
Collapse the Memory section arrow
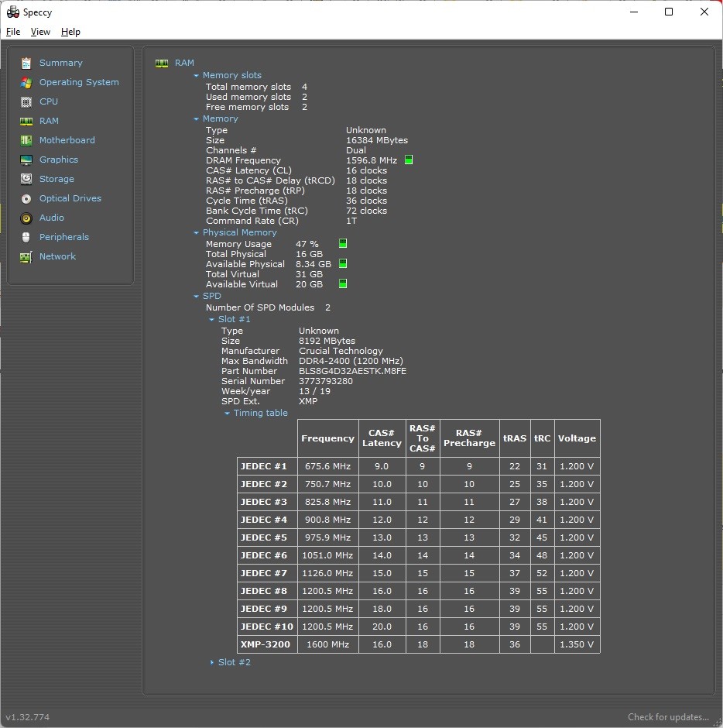197,118
